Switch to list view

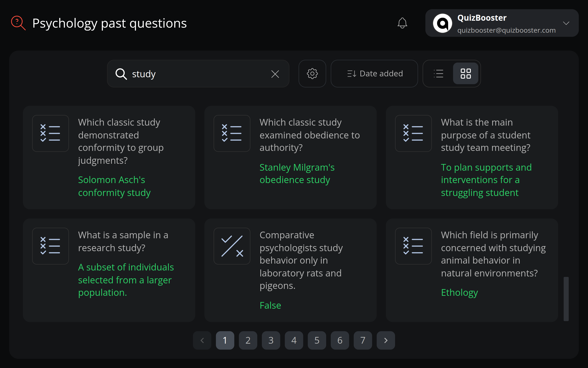[438, 74]
